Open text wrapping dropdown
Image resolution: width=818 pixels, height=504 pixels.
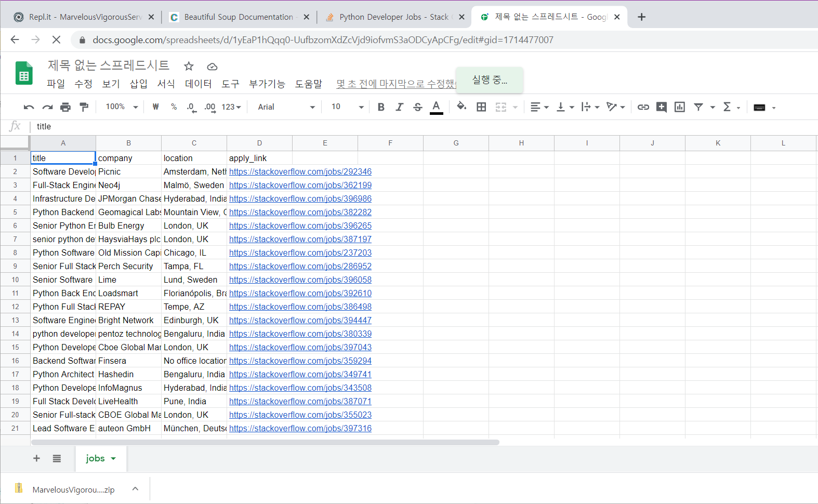click(591, 107)
